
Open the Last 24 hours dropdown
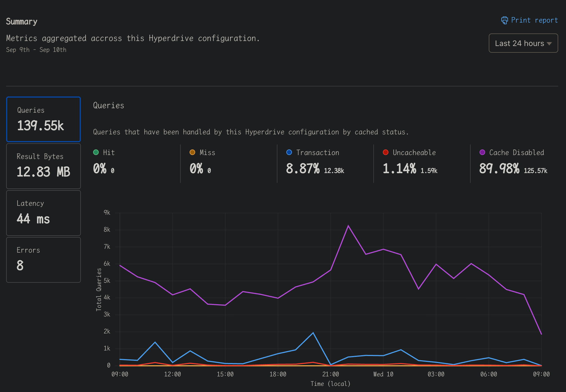tap(523, 43)
